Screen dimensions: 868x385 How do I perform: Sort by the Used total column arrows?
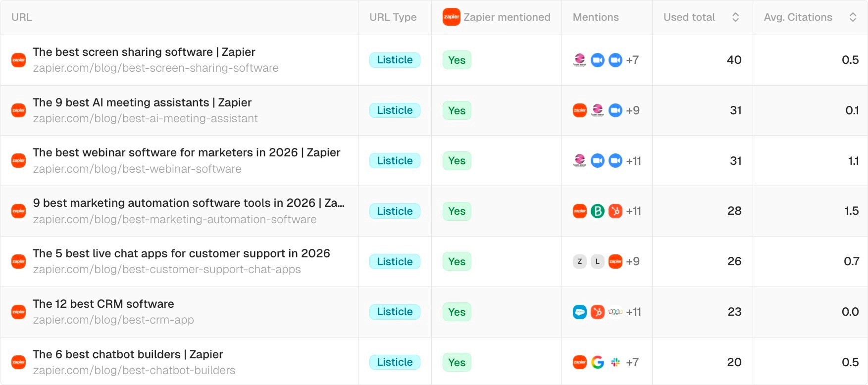[x=735, y=17]
